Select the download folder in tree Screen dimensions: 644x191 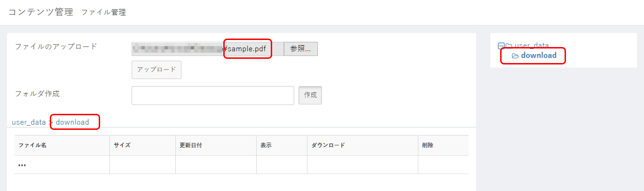pos(539,56)
